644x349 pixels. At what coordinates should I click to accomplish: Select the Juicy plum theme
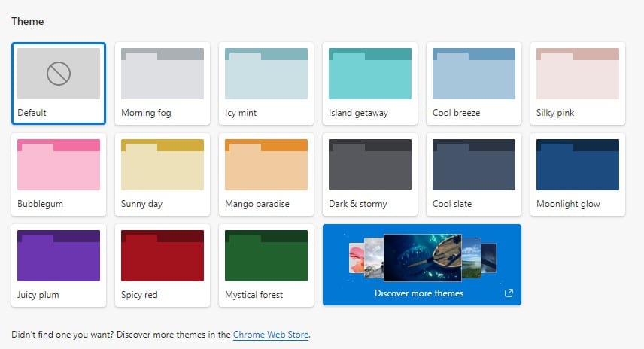pos(59,266)
